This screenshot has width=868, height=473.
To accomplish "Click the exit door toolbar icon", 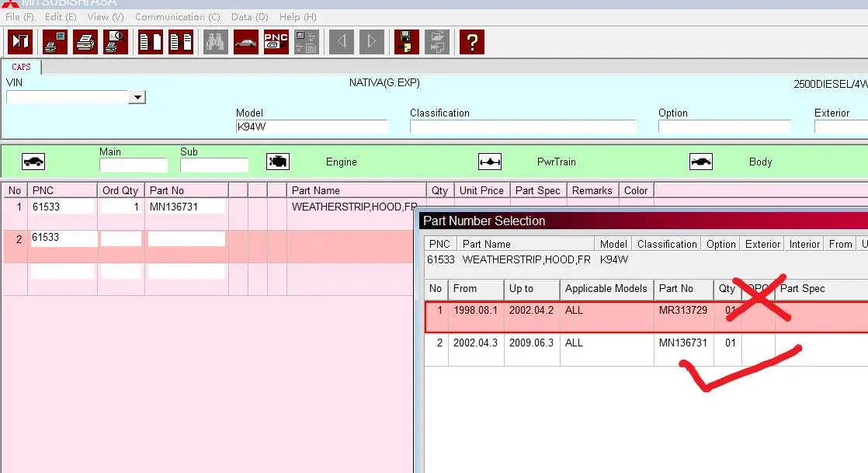I will [x=19, y=41].
